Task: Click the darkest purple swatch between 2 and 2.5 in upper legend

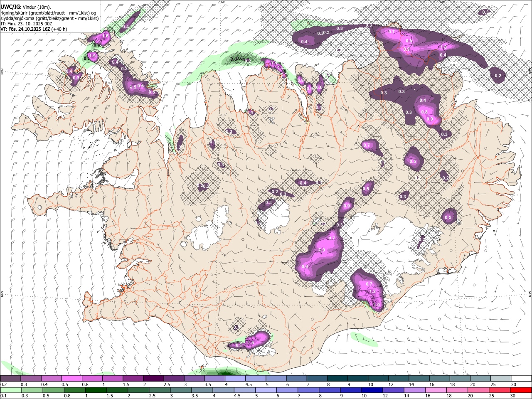Action: pyautogui.click(x=153, y=378)
